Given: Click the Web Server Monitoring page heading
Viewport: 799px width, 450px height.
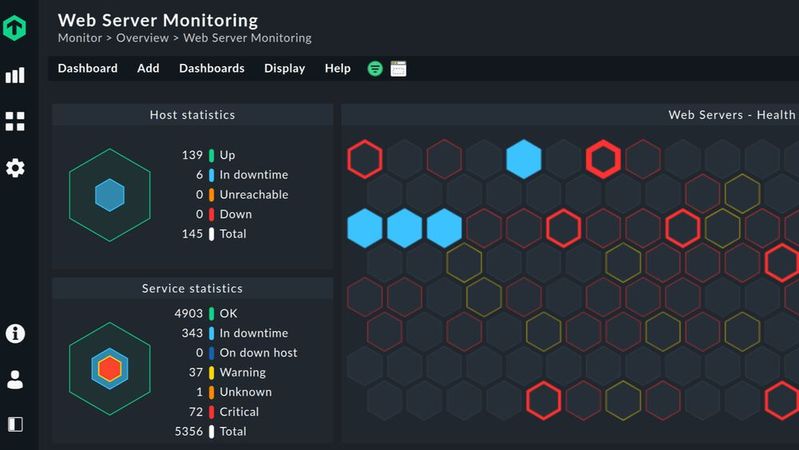Looking at the screenshot, I should 158,20.
